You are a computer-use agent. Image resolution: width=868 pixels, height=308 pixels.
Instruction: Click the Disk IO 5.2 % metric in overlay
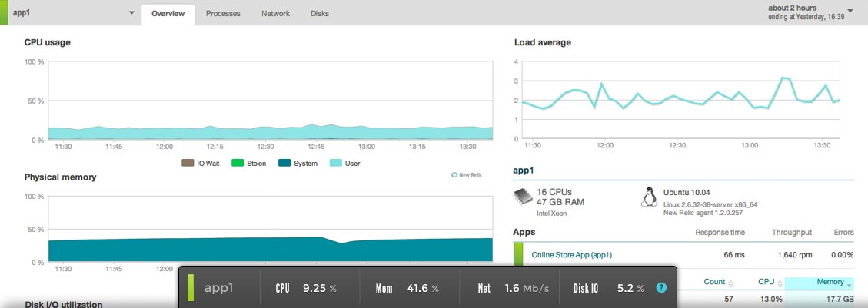(x=608, y=289)
